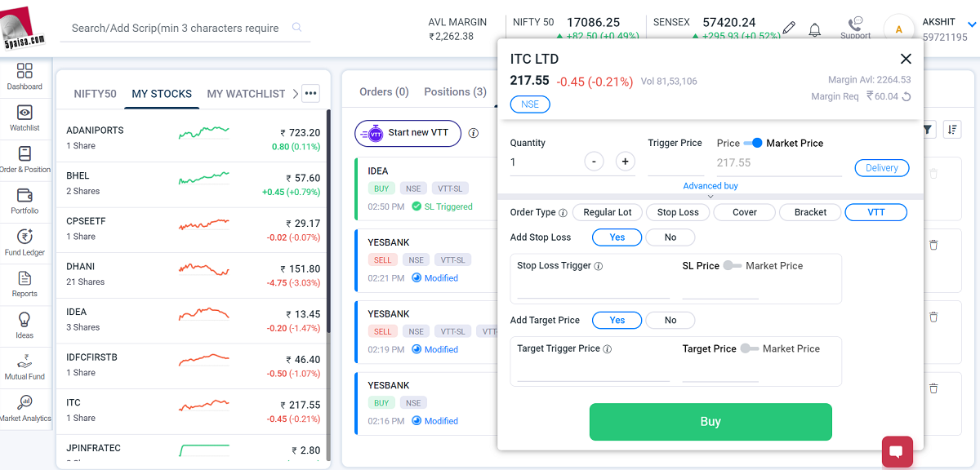Viewport: 980px width, 470px height.
Task: Open watchlist three-dots menu
Action: (310, 93)
